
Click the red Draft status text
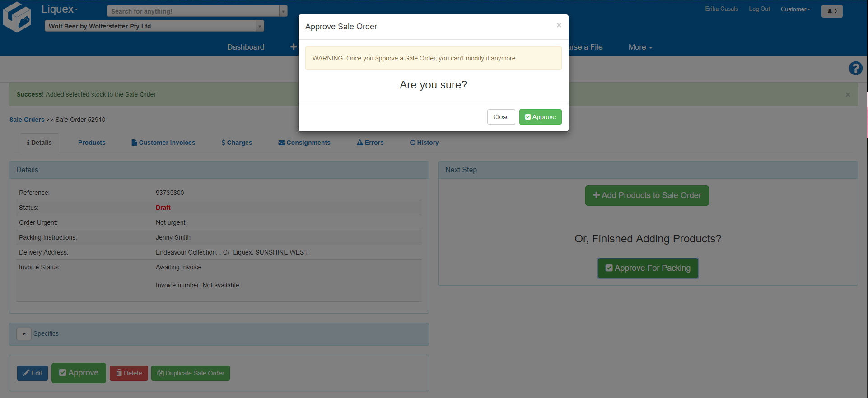(163, 208)
